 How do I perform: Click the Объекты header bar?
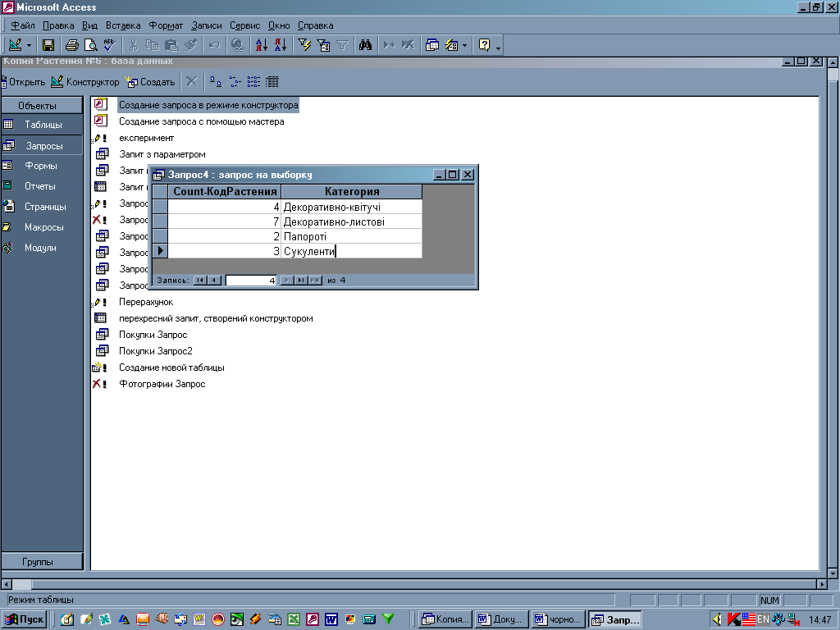[42, 106]
